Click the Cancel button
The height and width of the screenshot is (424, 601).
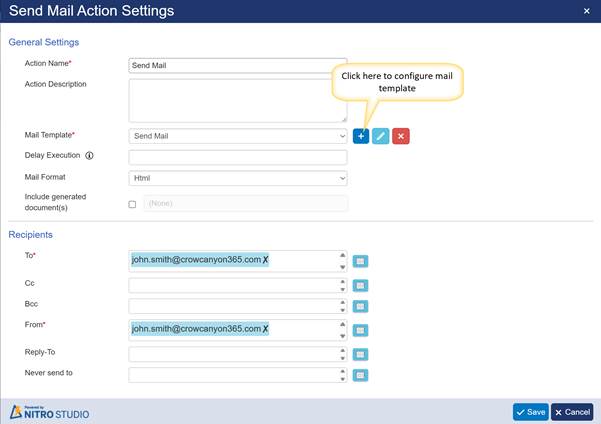[572, 411]
